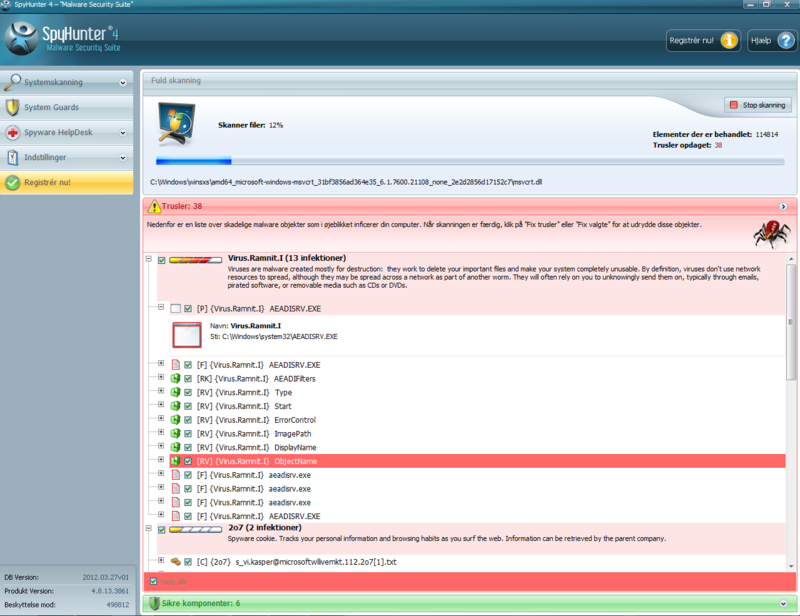
Task: Click the blue question mark help icon
Action: [786, 40]
